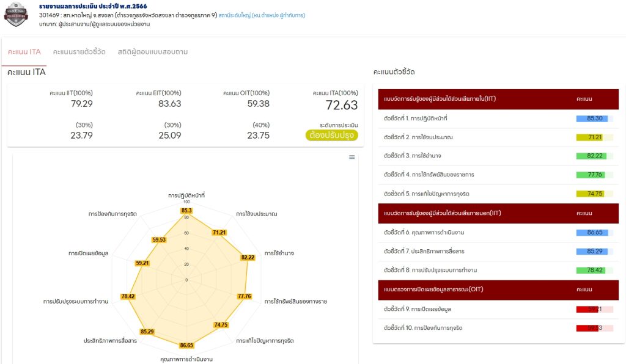Click the report title รายงานผลการประเมิน ประจำปี พ.ศ.2566

coord(97,6)
